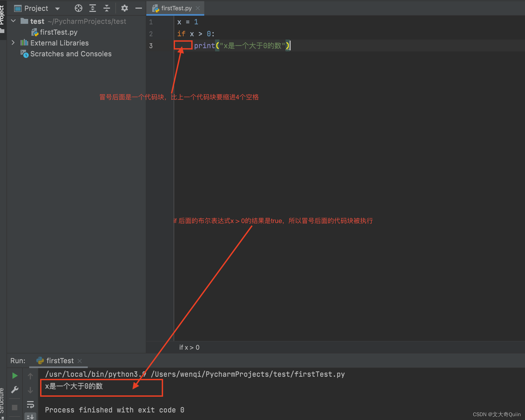Viewport: 525px width, 420px height.
Task: Click the Collapse All icon in Project toolbar
Action: point(107,8)
